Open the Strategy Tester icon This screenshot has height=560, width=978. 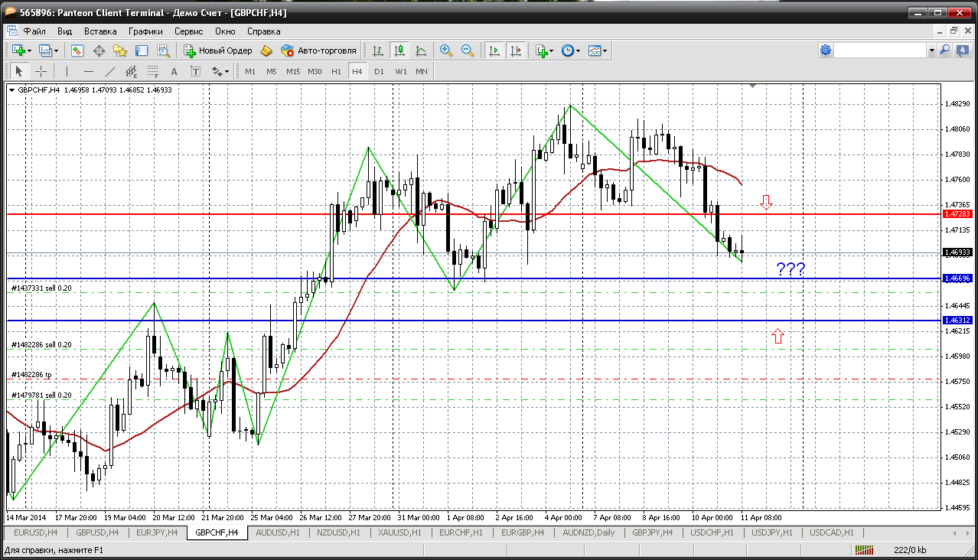point(163,50)
